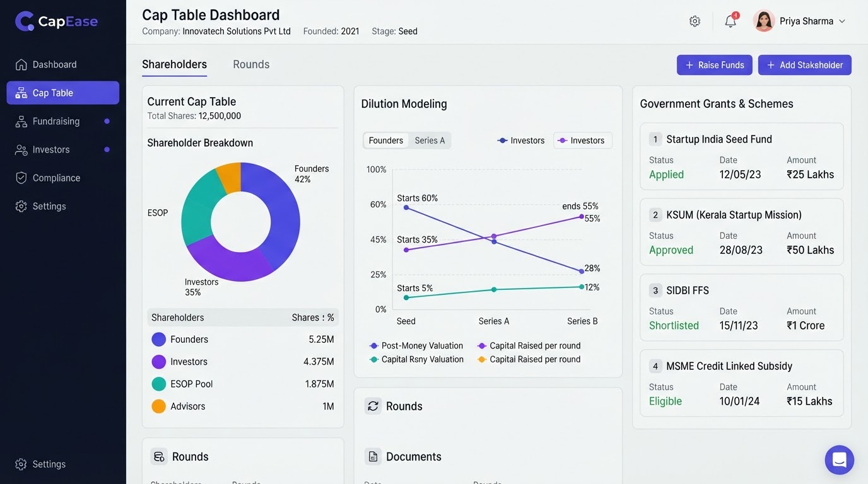Image resolution: width=868 pixels, height=484 pixels.
Task: Click the Cap Table hierarchy icon in sidebar
Action: (21, 93)
